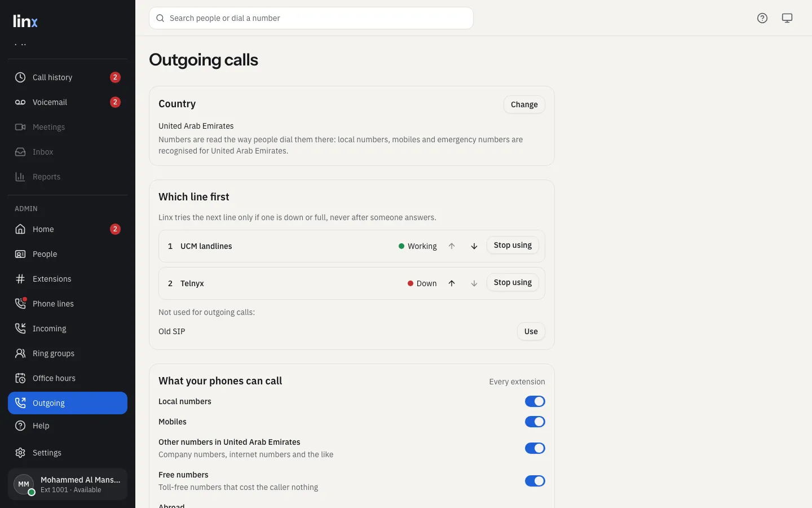Open Ring groups admin page

tap(68, 353)
